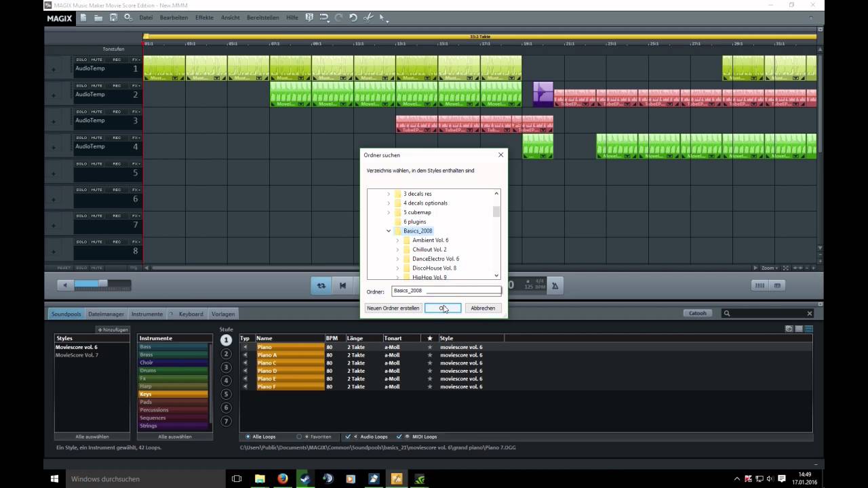Open the Effekte menu
This screenshot has height=488, width=868.
click(x=204, y=18)
